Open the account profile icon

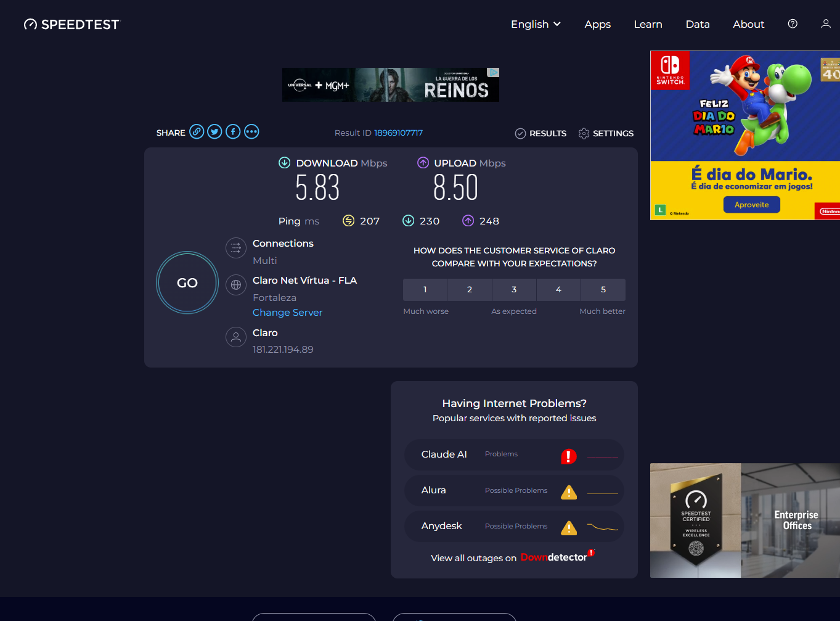825,23
